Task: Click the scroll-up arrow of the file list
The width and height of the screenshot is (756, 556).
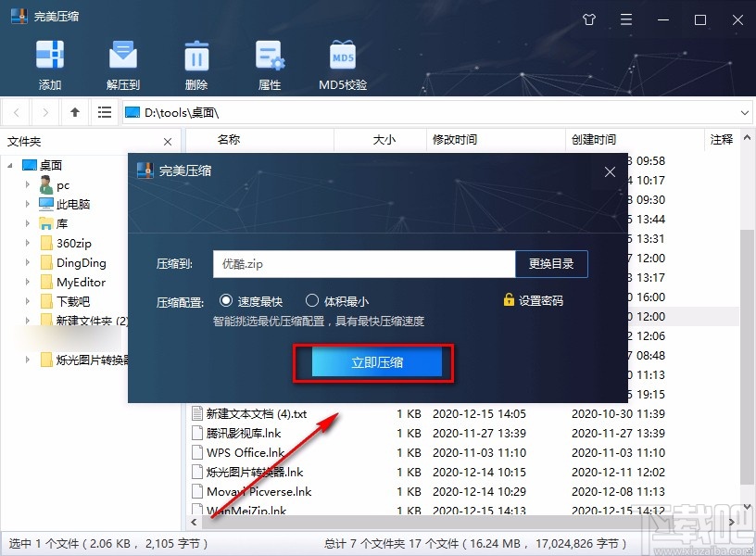Action: coord(747,138)
